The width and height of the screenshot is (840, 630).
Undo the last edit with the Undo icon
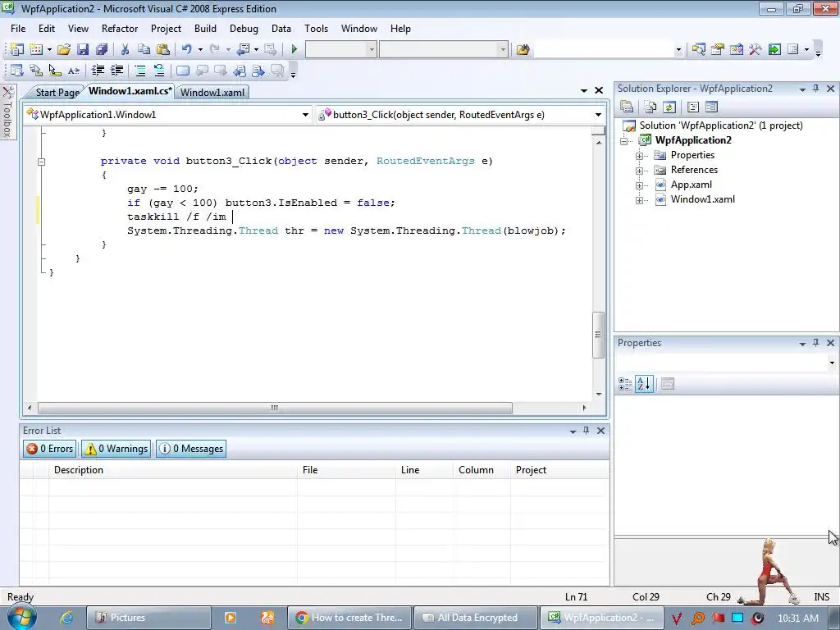(186, 50)
